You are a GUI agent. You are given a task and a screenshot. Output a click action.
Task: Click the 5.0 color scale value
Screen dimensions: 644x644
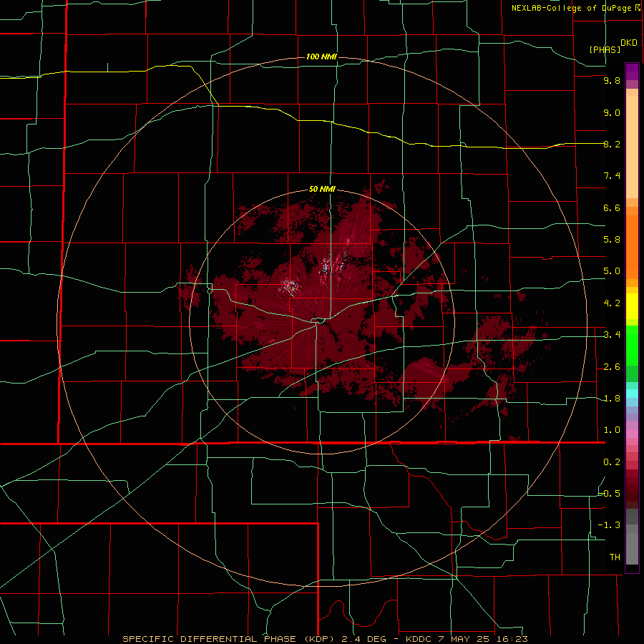612,271
